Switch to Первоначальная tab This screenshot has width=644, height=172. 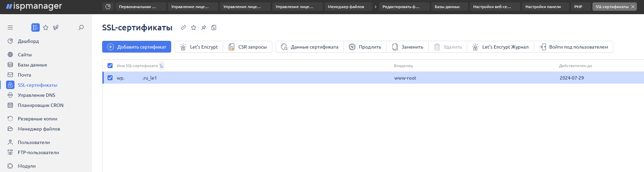coord(141,7)
